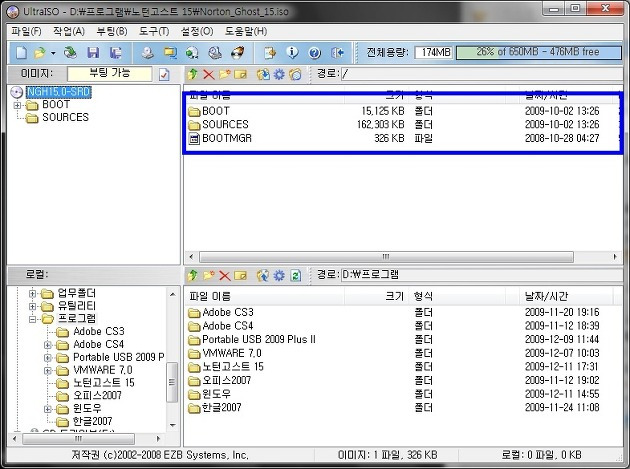The height and width of the screenshot is (469, 630).
Task: Click the Open image folder icon
Action: [x=40, y=52]
